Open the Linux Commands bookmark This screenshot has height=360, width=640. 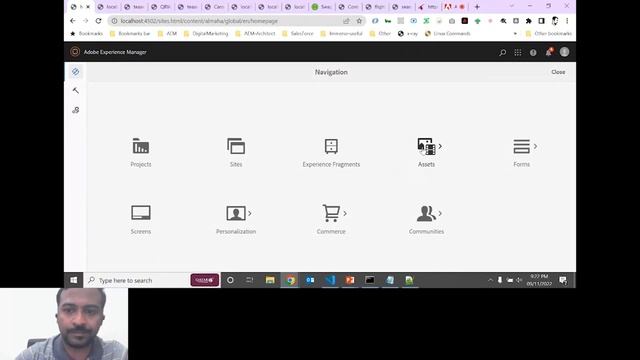[447, 33]
